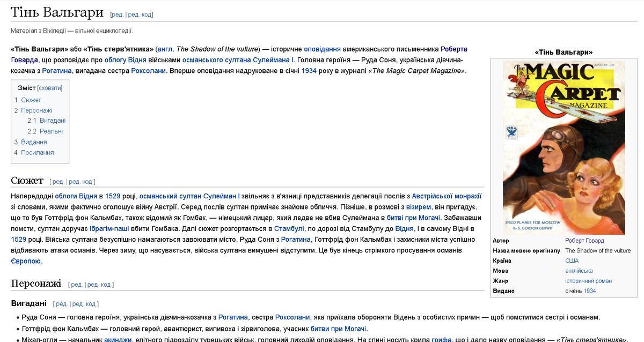Select infobox label 'Назва мовою оригіналу'
The width and height of the screenshot is (644, 342).
click(526, 250)
